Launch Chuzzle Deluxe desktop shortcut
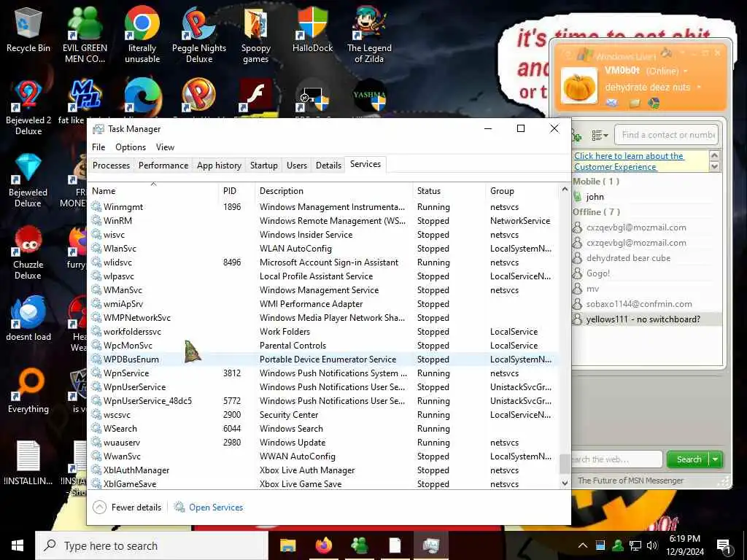Image resolution: width=747 pixels, height=560 pixels. 28,253
